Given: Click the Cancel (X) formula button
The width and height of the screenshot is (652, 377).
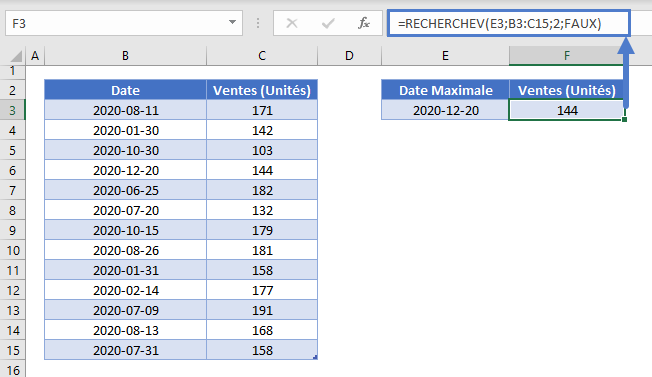Looking at the screenshot, I should 292,23.
